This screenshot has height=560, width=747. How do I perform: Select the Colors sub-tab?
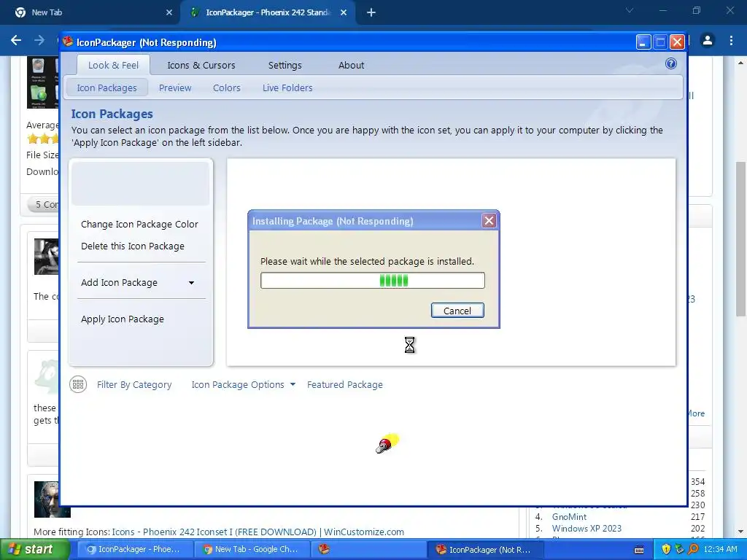coord(226,87)
